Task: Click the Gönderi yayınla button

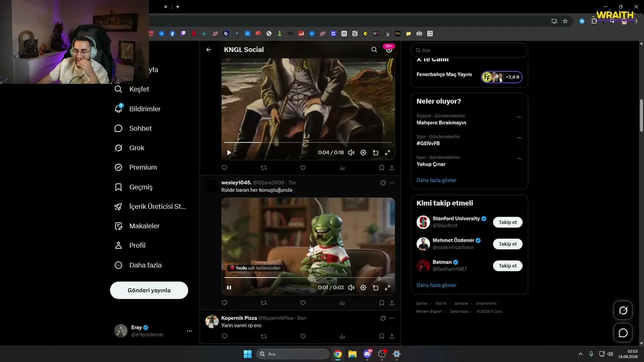Action: pos(149,290)
